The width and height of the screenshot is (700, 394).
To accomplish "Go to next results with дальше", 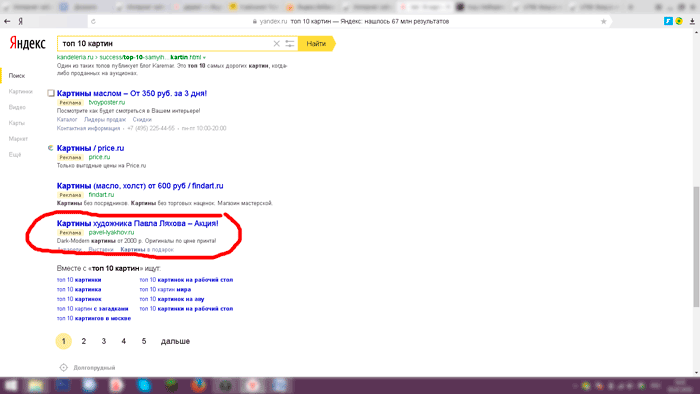I will pos(175,341).
